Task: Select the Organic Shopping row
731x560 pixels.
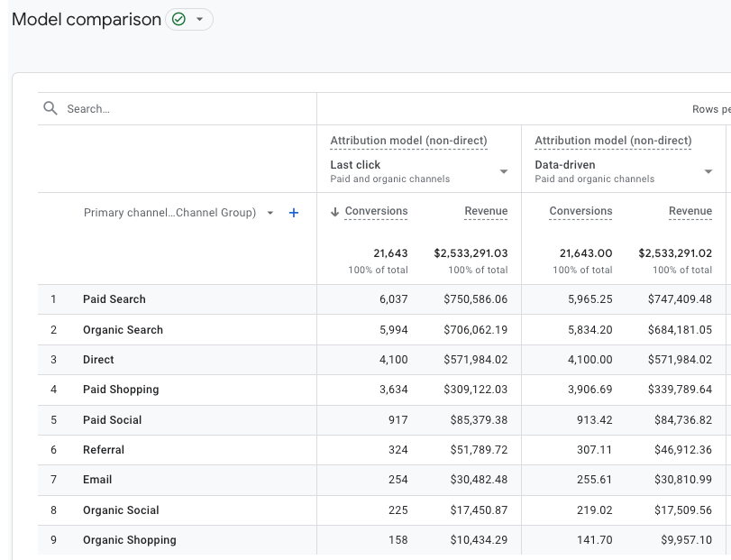Action: click(384, 540)
